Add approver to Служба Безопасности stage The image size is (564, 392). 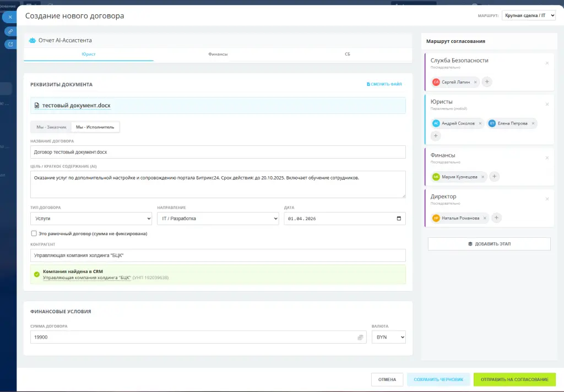click(487, 82)
